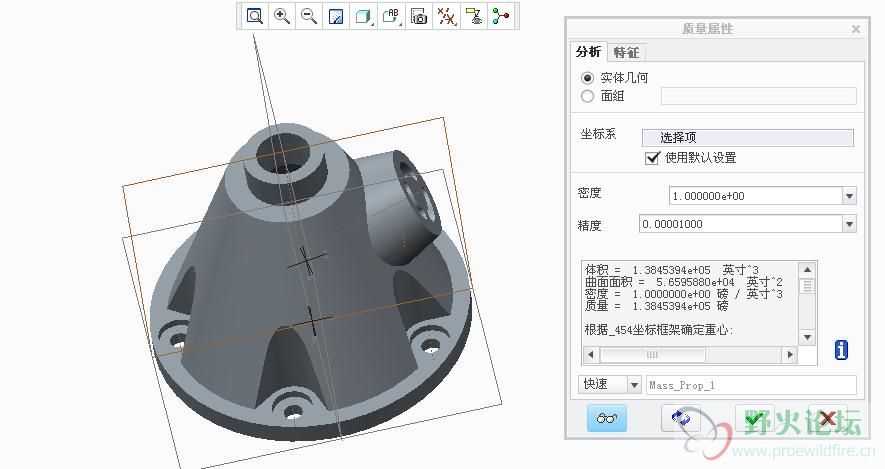Image resolution: width=885 pixels, height=469 pixels.
Task: Click the 根据_454坐标框架确定重心 line
Action: tap(659, 330)
